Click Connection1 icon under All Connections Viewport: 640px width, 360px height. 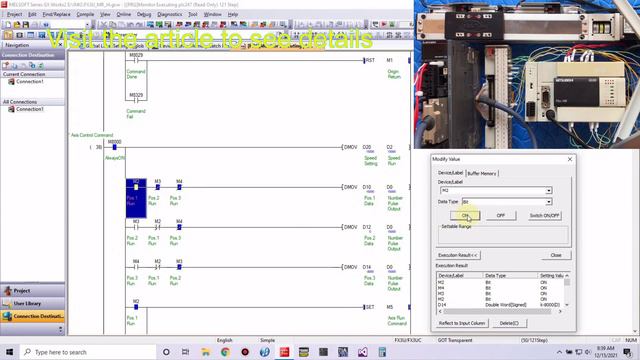[x=11, y=109]
